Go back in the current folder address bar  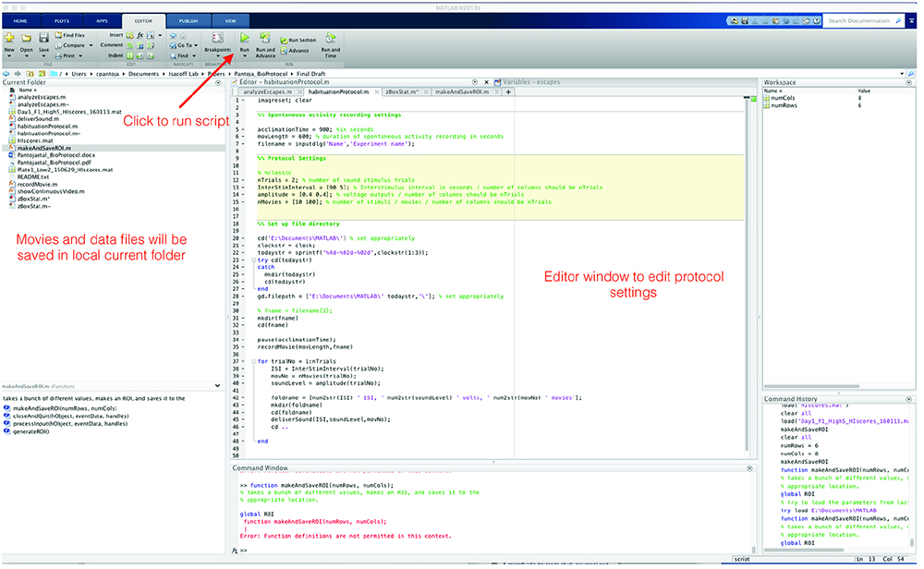pos(6,74)
